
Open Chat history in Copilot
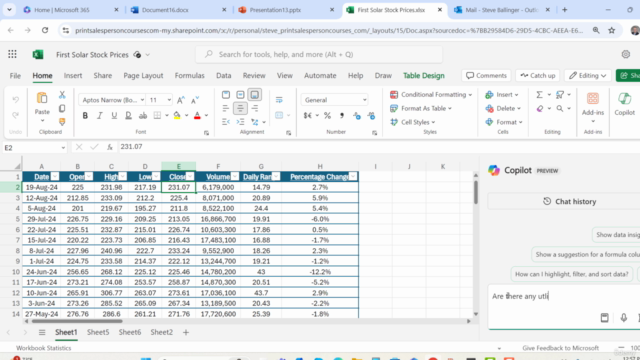tap(569, 202)
